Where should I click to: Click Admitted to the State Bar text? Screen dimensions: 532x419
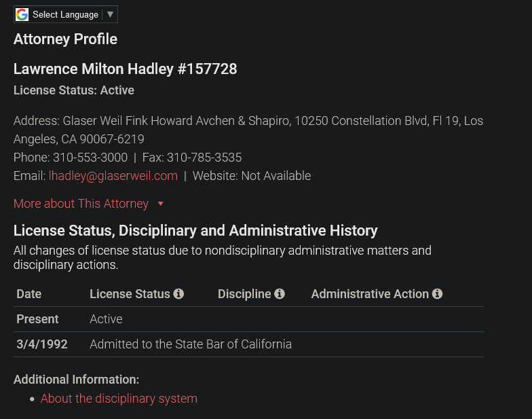point(191,344)
